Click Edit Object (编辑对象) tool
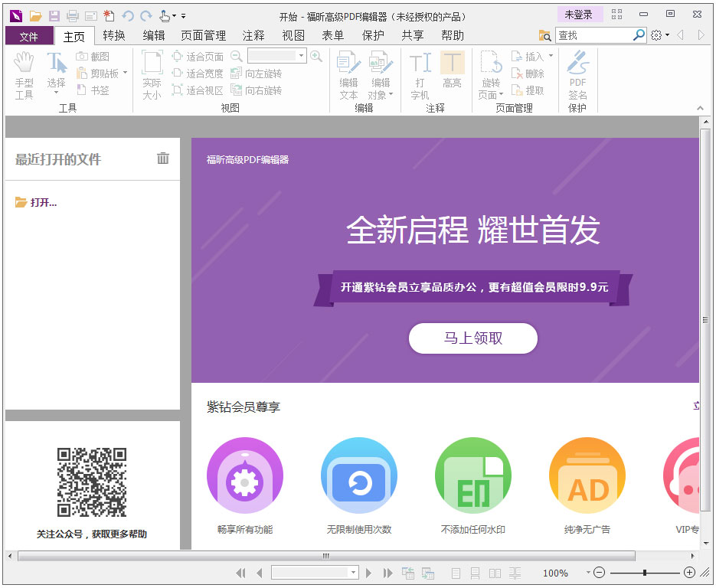The width and height of the screenshot is (716, 588). (381, 76)
